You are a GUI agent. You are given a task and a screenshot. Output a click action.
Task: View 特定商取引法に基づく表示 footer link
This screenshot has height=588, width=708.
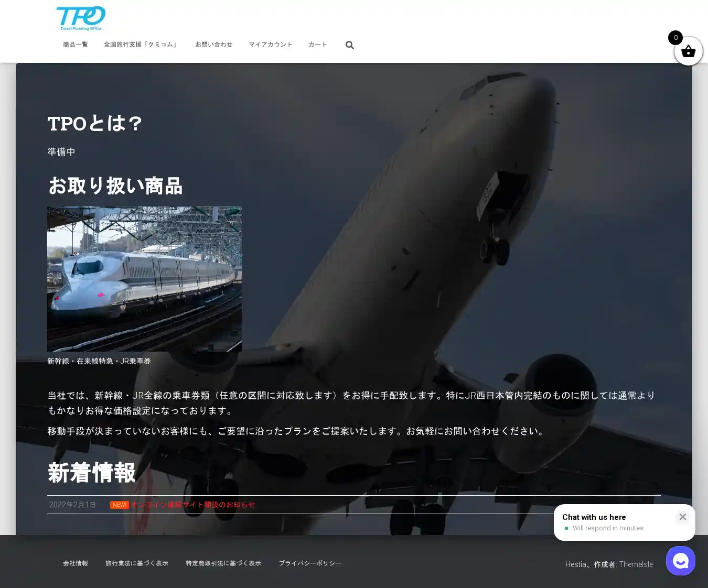tap(223, 563)
